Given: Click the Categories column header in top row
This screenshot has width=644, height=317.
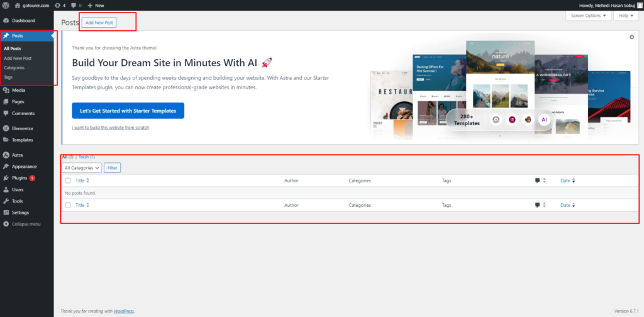Looking at the screenshot, I should [360, 181].
